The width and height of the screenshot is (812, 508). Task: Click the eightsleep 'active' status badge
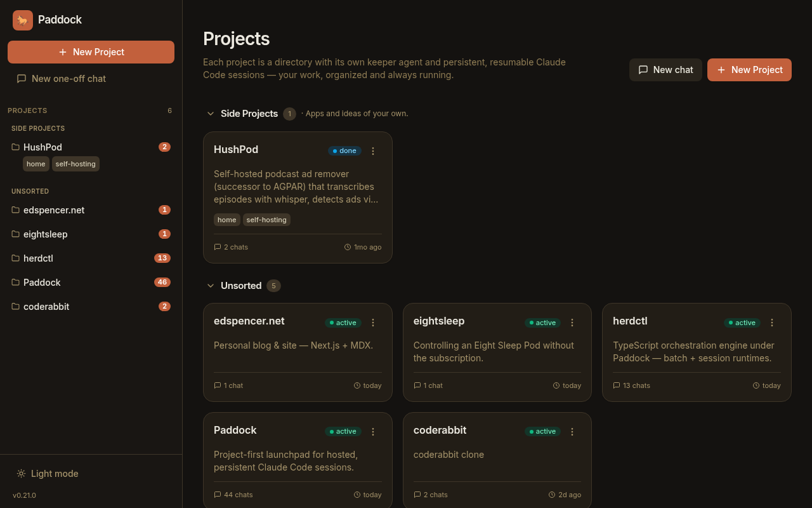coord(542,323)
